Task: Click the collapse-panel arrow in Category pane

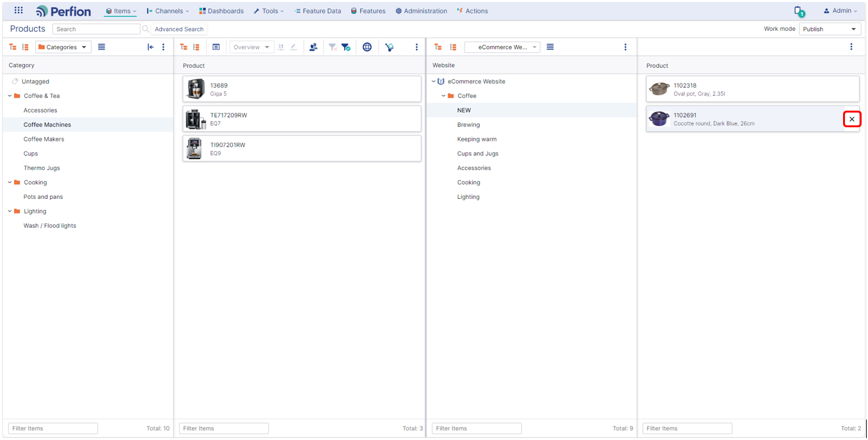Action: click(150, 47)
